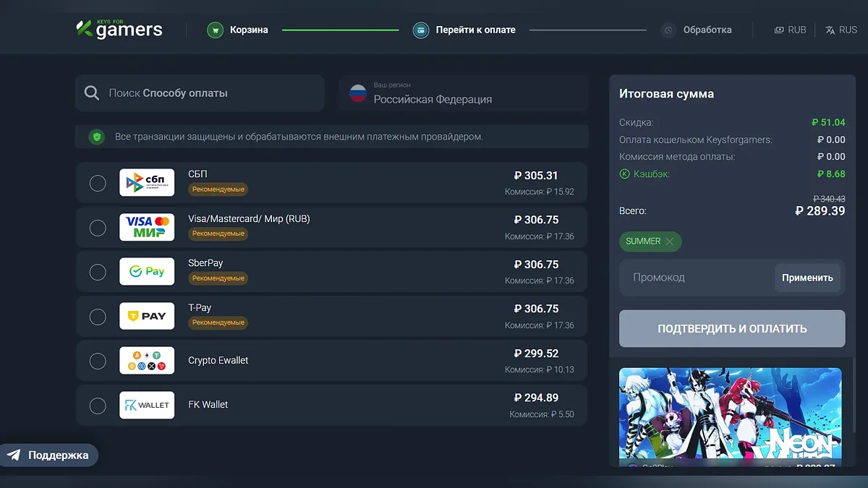Click the Применить promo button
The height and width of the screenshot is (488, 868).
coord(807,278)
